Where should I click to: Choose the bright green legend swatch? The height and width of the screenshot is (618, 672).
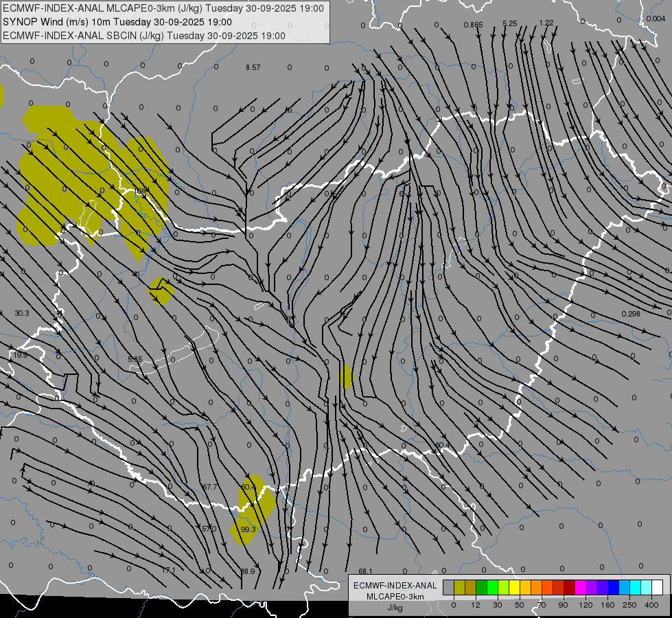pyautogui.click(x=492, y=587)
